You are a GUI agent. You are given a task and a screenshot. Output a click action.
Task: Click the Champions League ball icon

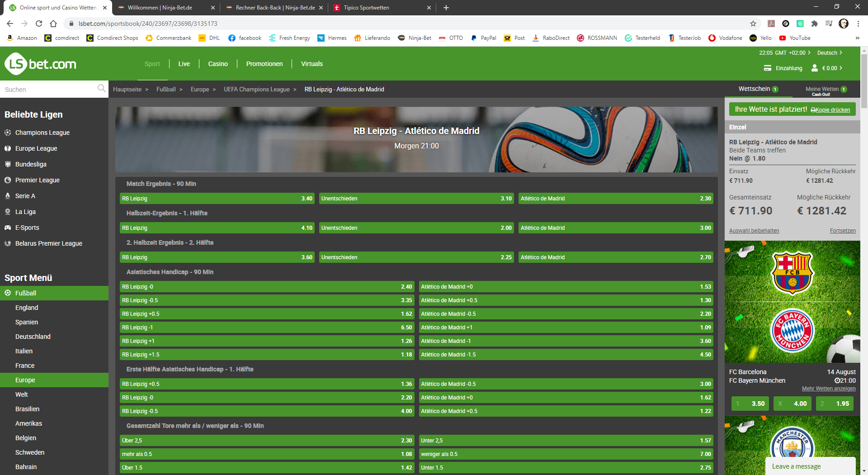(x=8, y=133)
